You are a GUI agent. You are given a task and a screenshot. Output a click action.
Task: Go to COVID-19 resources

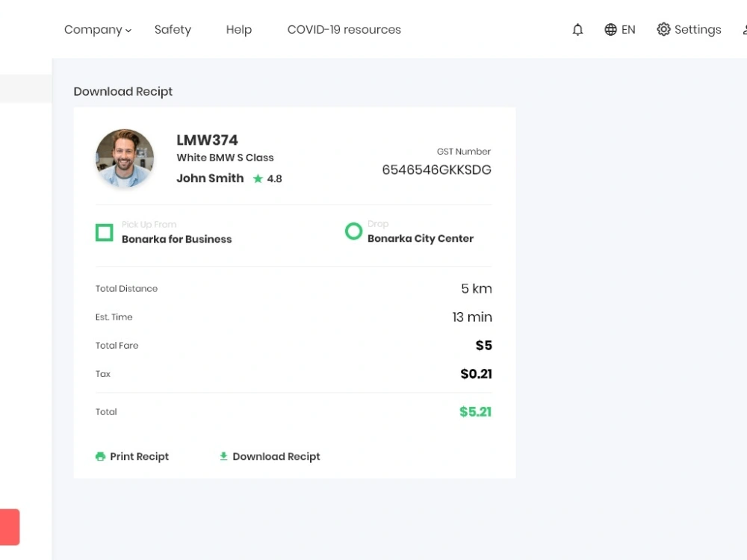(344, 30)
